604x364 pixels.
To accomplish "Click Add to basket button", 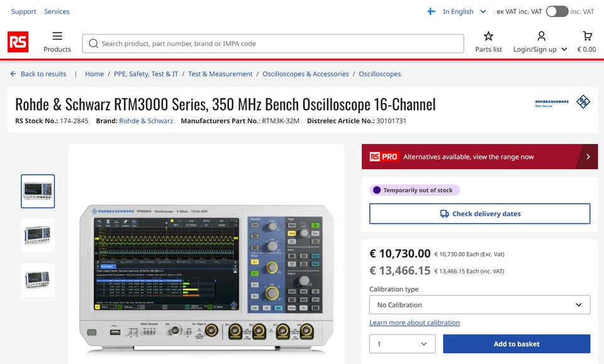I will click(517, 344).
